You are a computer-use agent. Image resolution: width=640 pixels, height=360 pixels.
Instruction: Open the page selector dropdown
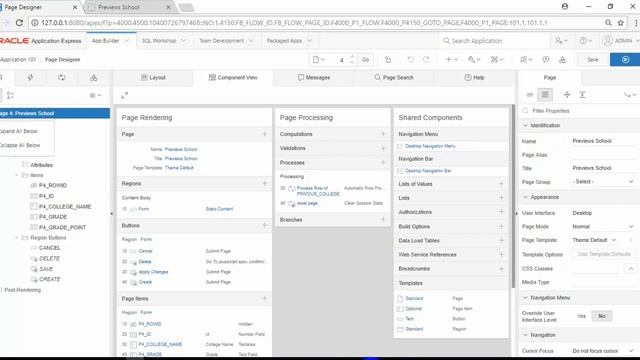pos(318,60)
